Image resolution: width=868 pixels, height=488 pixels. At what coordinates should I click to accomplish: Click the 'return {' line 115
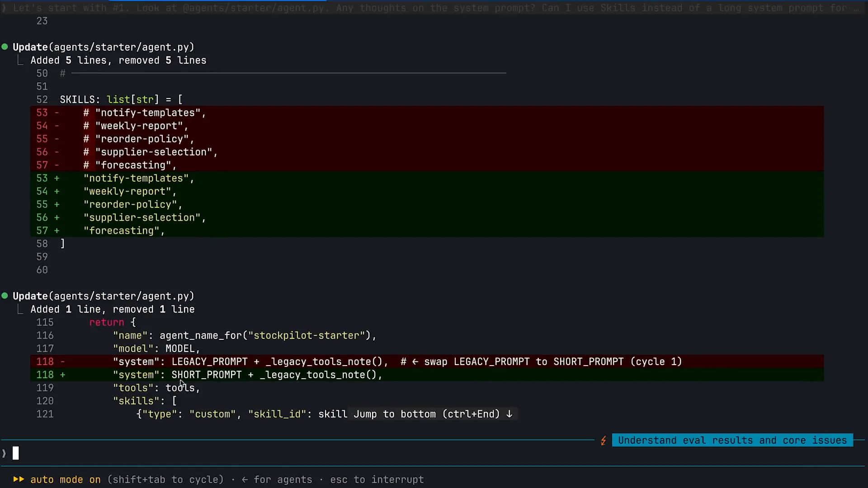coord(113,322)
